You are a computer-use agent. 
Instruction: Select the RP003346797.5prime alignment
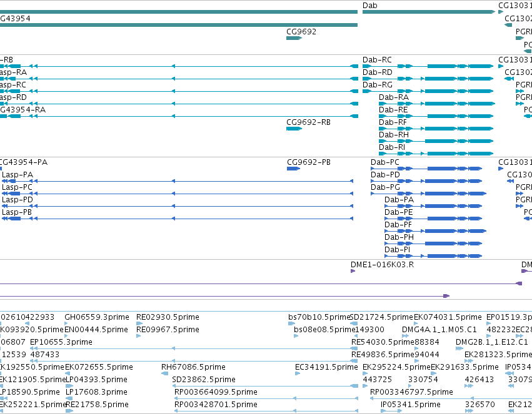[451, 399]
